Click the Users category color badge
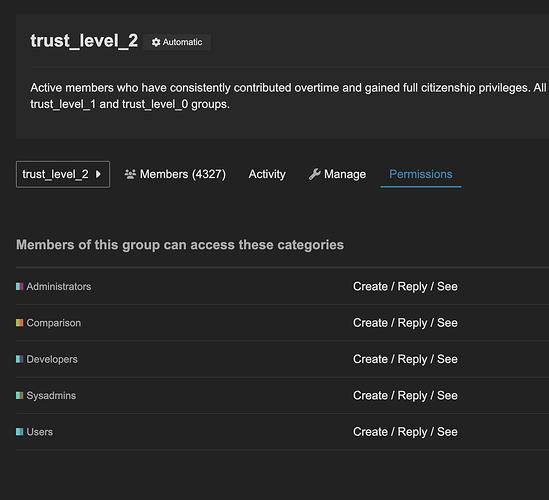This screenshot has height=500, width=549. 20,431
